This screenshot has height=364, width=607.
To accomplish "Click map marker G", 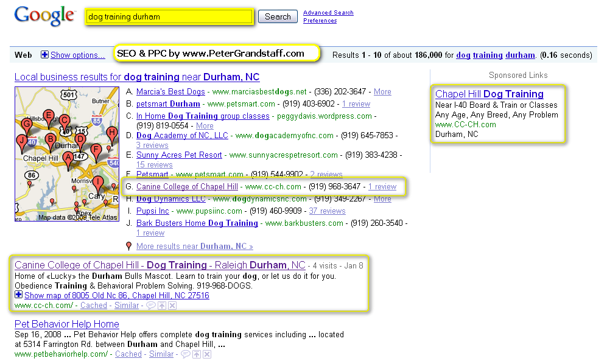I will tap(26, 126).
